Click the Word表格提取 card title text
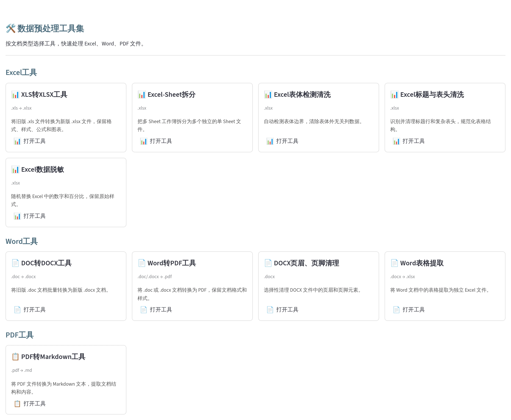The width and height of the screenshot is (511, 420). coord(422,263)
